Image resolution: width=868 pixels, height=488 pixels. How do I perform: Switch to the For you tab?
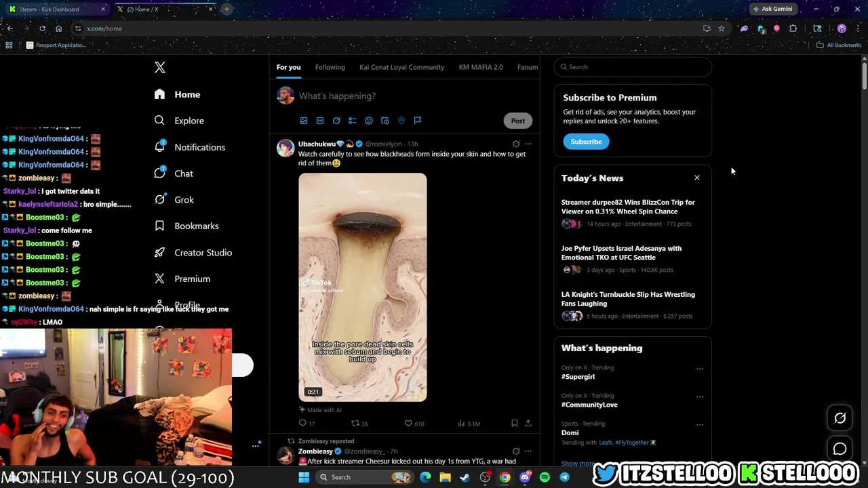(x=288, y=67)
